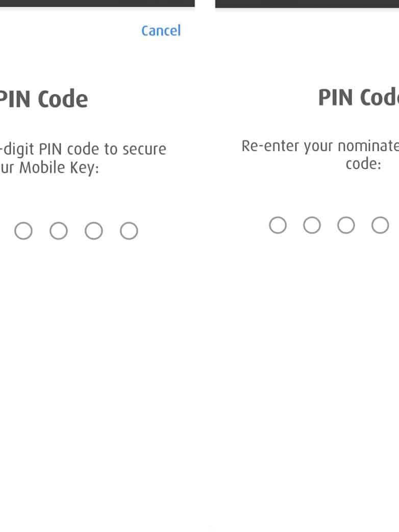Select third PIN circle on left screen
Screen dimensions: 399x532
pyautogui.click(x=94, y=231)
